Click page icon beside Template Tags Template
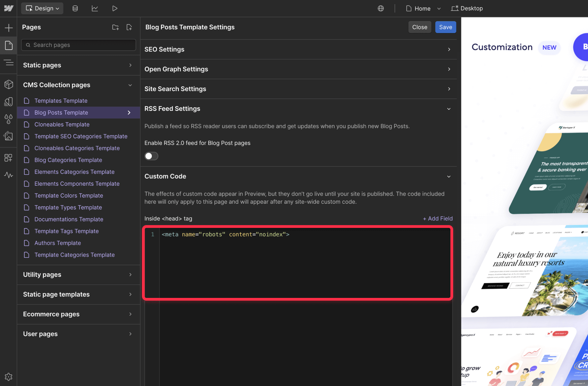588x386 pixels. 26,231
